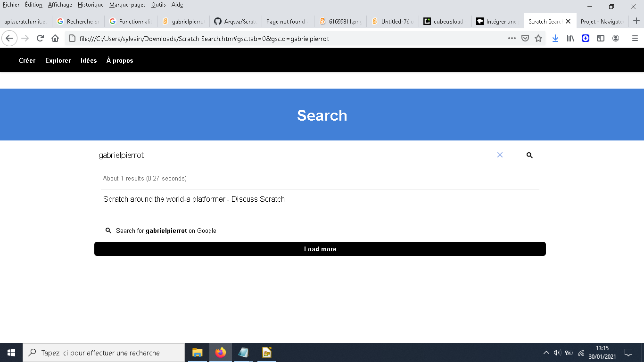This screenshot has width=644, height=362.
Task: Open the Affichage menu
Action: (60, 5)
